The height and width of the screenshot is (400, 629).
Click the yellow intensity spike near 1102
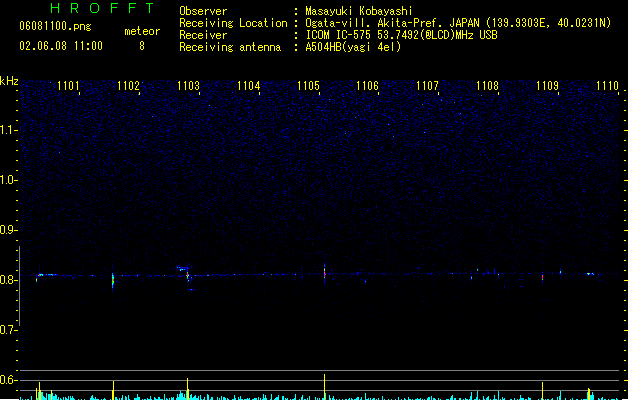coord(113,390)
